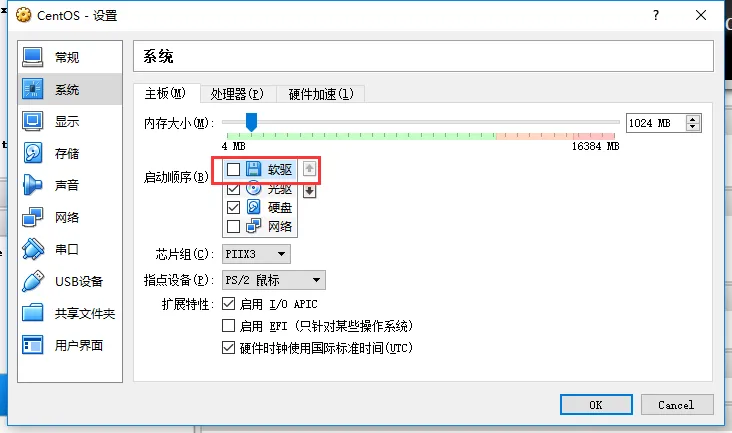732x433 pixels.
Task: Open the 用户界面 icon
Action: click(x=33, y=345)
